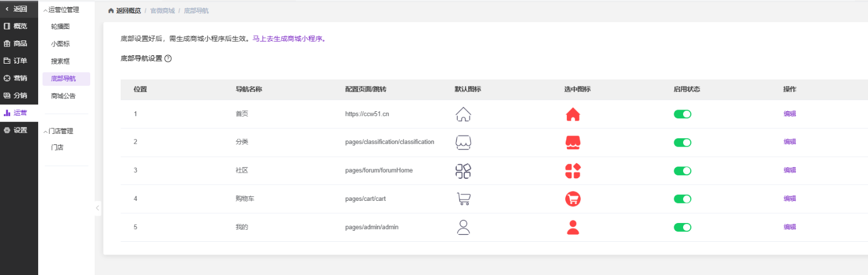Click the 导航名称 column header

249,90
